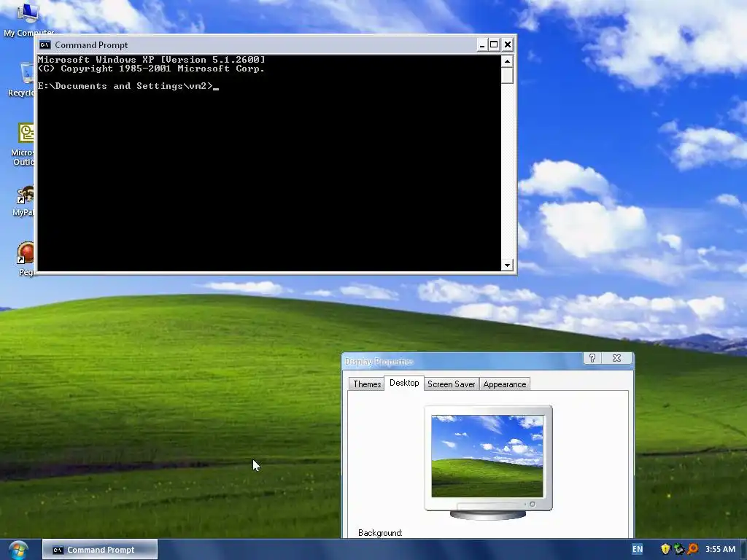Viewport: 747px width, 560px height.
Task: Click the 3:55 AM taskbar clock
Action: (720, 549)
